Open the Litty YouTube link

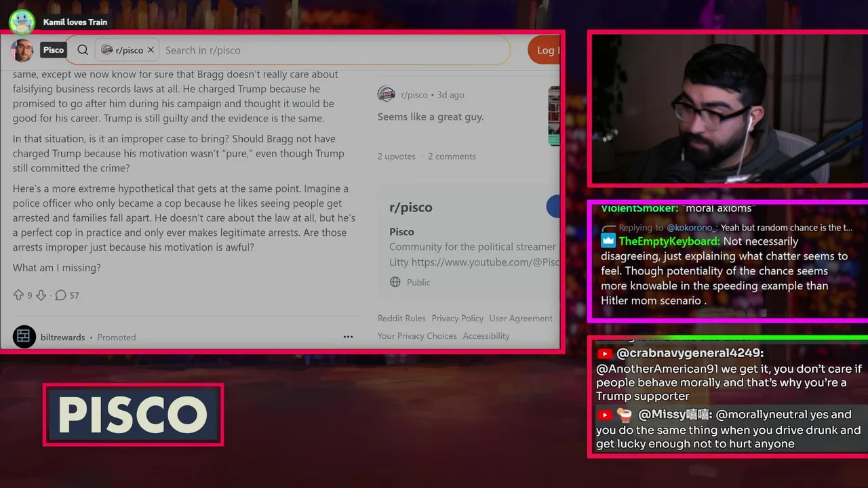tap(485, 262)
